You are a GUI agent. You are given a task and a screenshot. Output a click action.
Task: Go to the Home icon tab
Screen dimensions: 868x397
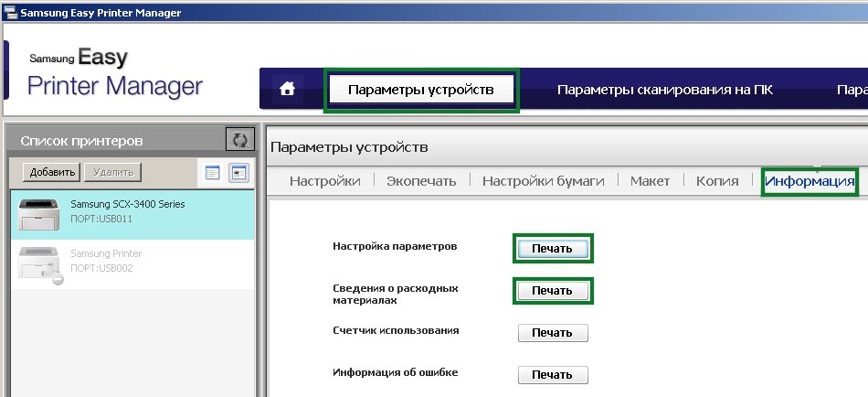287,90
